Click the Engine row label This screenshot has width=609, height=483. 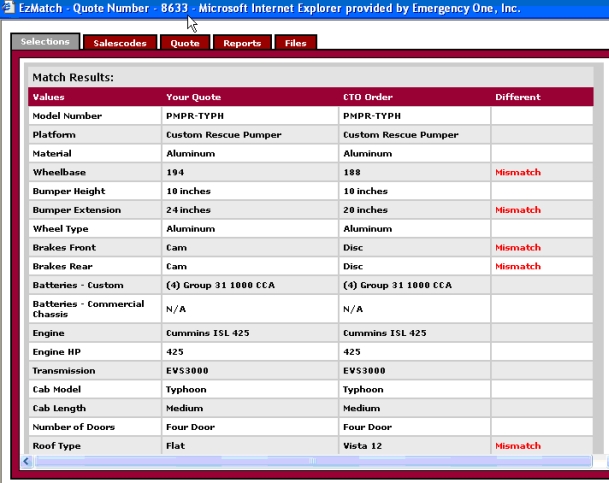(49, 333)
